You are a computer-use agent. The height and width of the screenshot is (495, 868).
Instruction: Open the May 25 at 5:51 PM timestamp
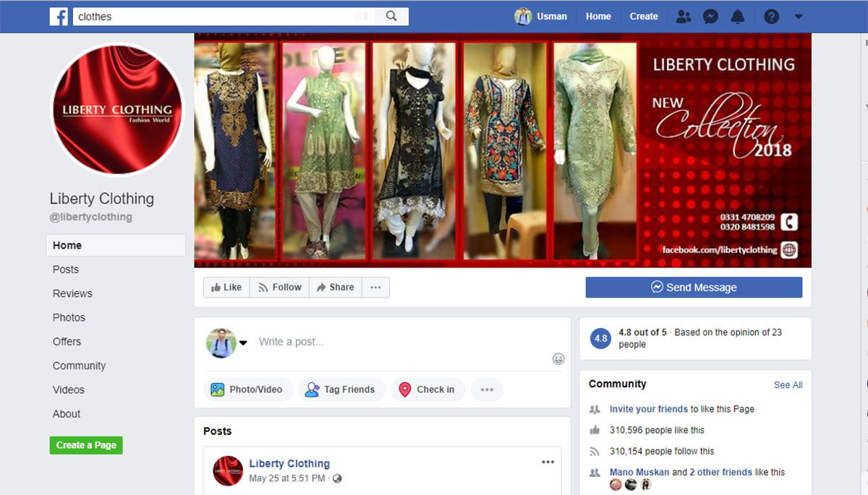[287, 478]
